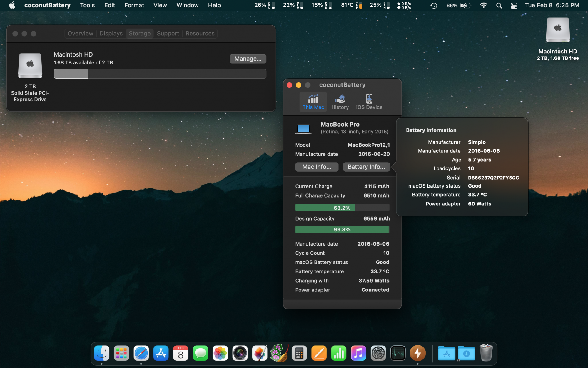Click the Mac Info... button
The width and height of the screenshot is (588, 368).
317,167
